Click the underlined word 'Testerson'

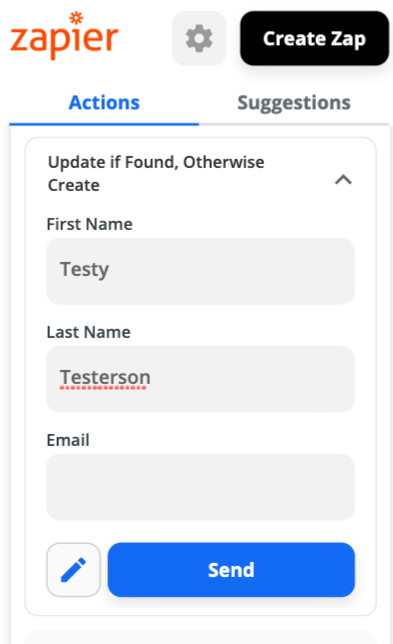click(x=105, y=377)
